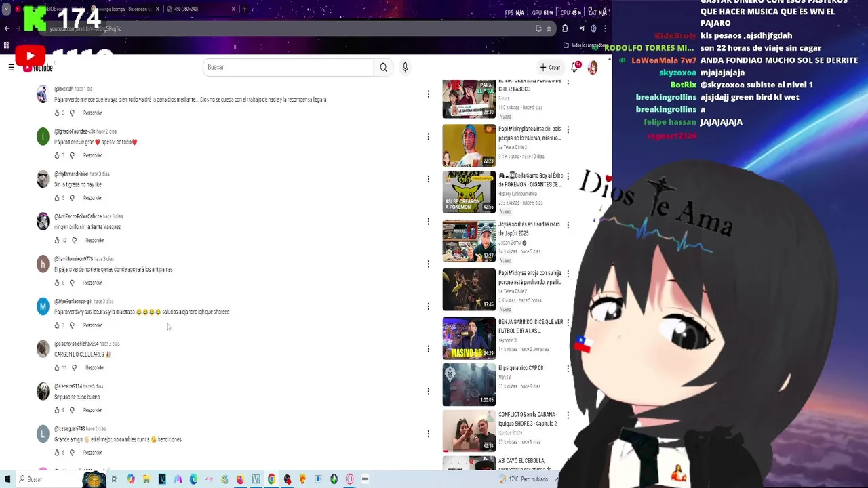
Task: Open the @alereira9114 channel link
Action: tap(68, 386)
